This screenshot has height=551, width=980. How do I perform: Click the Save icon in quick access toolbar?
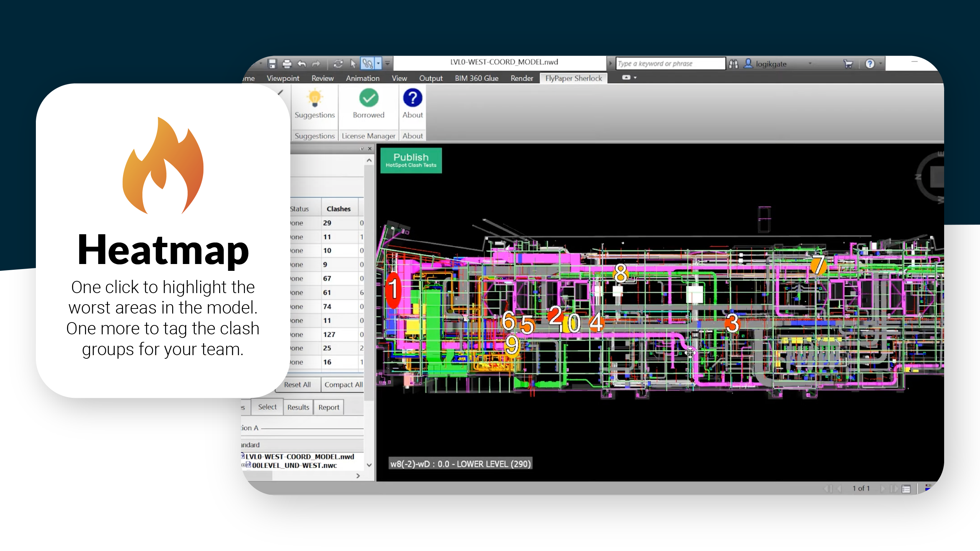click(x=272, y=63)
